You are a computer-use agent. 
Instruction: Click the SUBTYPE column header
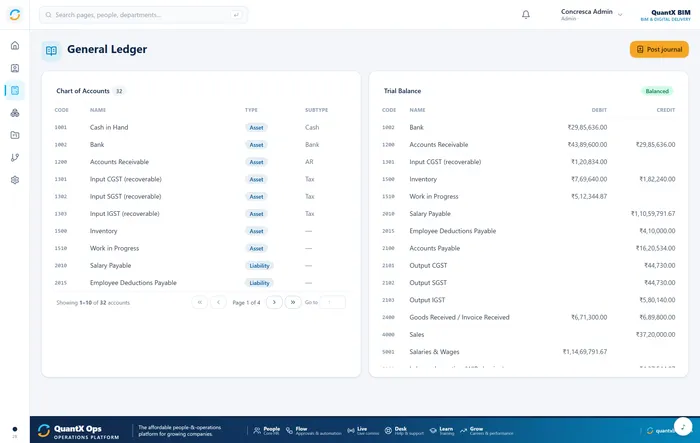pyautogui.click(x=316, y=110)
